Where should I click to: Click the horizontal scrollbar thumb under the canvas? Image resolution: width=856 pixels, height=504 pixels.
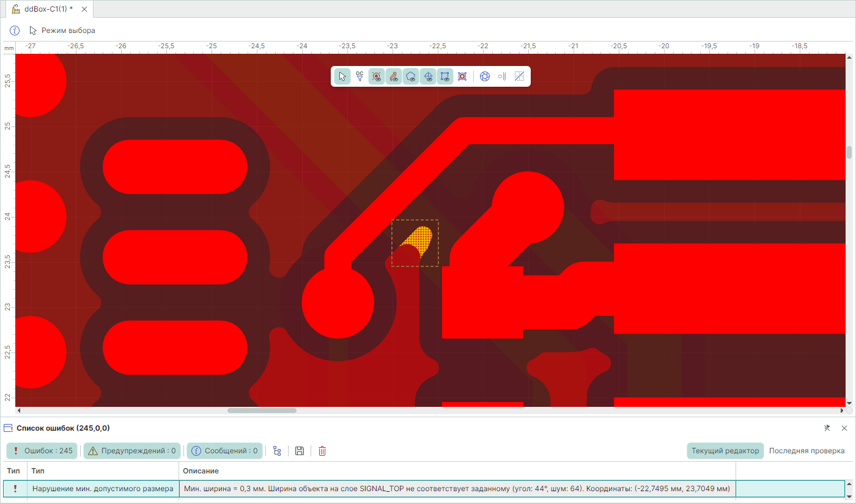pyautogui.click(x=262, y=411)
